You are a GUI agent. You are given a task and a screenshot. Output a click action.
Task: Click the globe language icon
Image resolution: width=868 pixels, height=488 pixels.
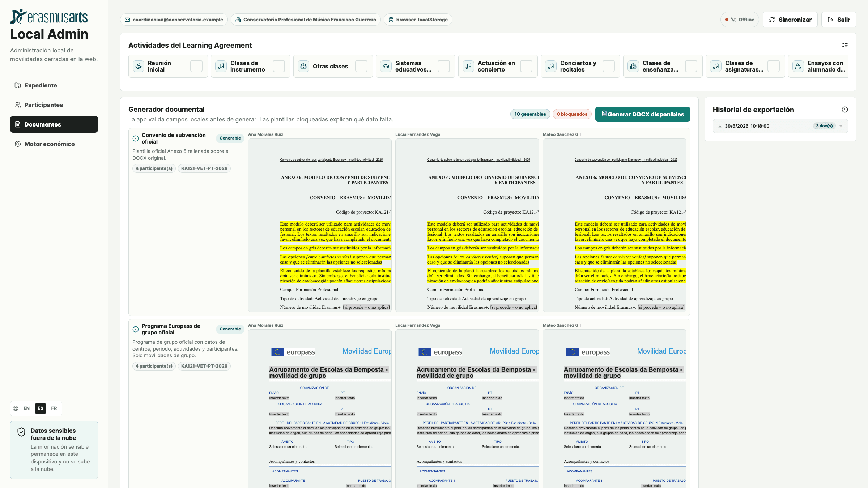[16, 408]
